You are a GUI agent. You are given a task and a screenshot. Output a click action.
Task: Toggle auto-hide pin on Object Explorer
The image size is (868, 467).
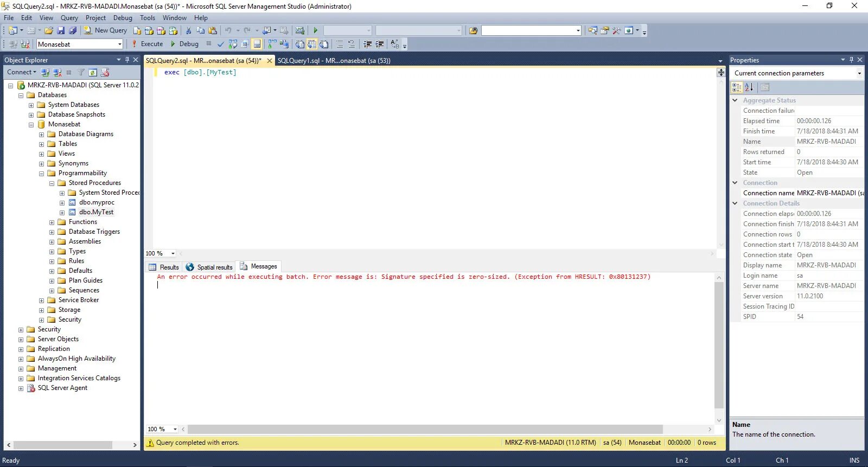coord(127,60)
